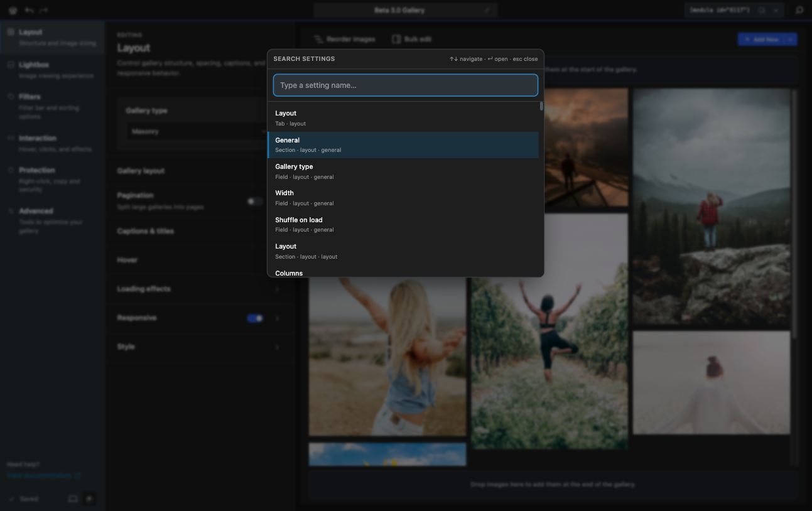This screenshot has width=812, height=511.
Task: Open the dropdown arrow beside the shortcode
Action: (x=777, y=10)
